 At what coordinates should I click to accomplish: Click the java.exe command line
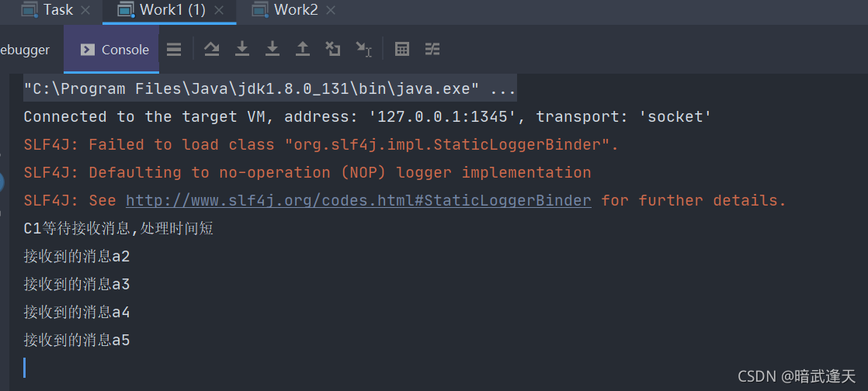[269, 88]
